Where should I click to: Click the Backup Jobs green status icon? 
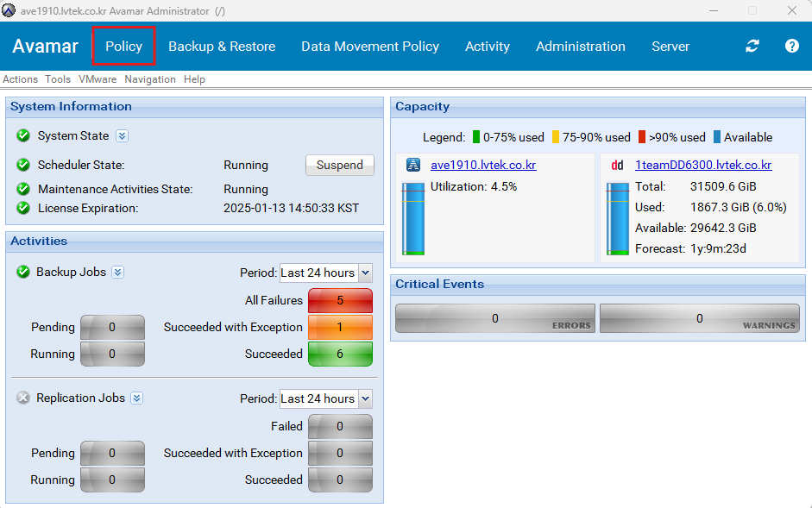pyautogui.click(x=22, y=272)
